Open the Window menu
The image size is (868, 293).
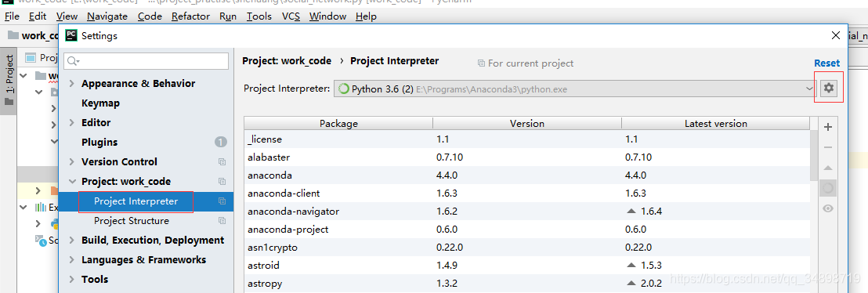(x=327, y=16)
